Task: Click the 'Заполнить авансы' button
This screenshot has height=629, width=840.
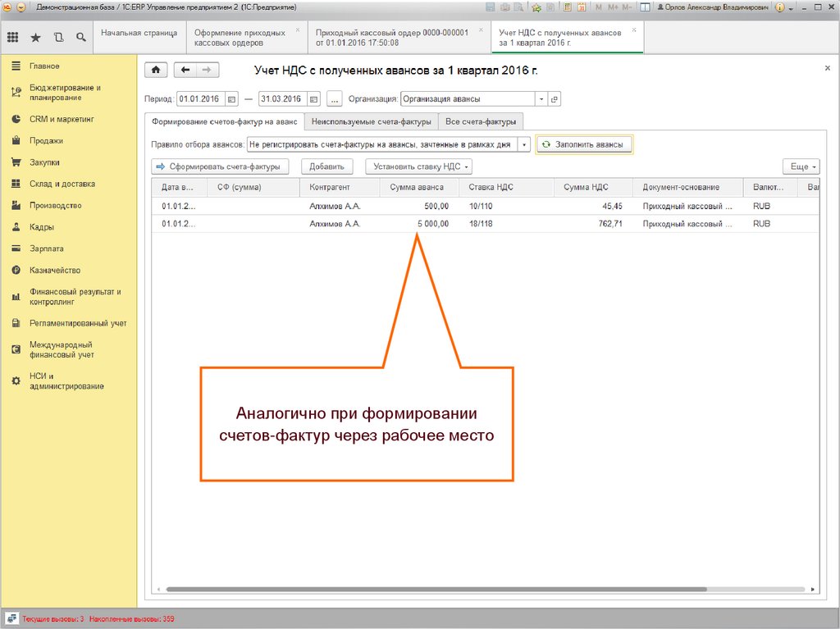Action: [x=583, y=144]
